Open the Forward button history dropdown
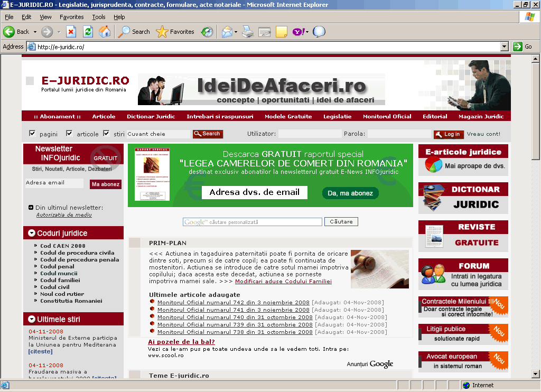 click(x=59, y=32)
